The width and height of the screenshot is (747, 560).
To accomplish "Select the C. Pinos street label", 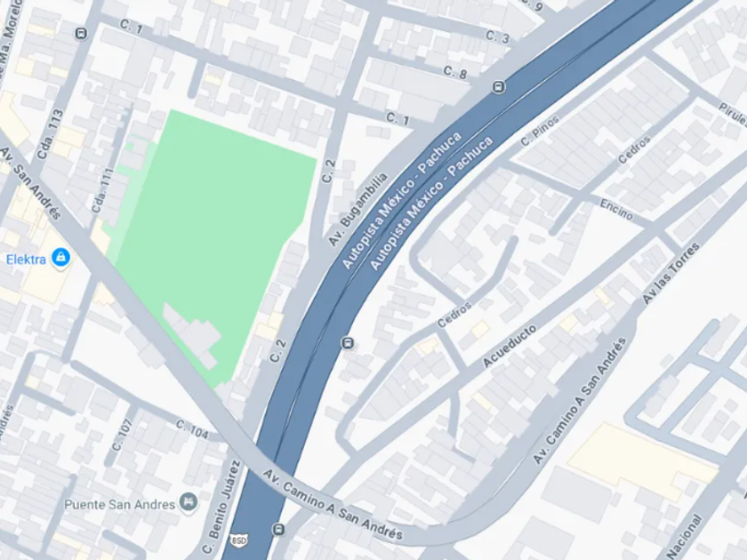I will (539, 131).
